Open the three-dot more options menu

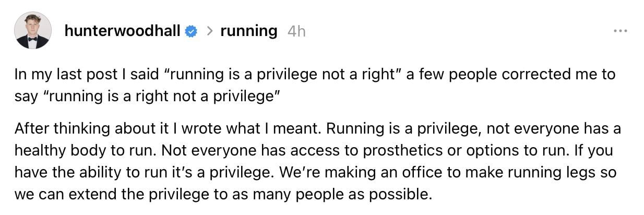pos(620,31)
